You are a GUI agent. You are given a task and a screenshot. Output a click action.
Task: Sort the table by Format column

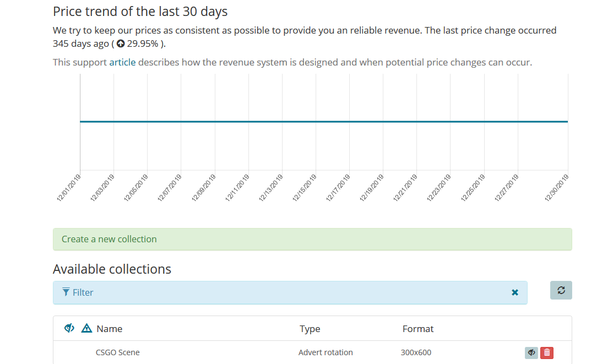point(417,329)
